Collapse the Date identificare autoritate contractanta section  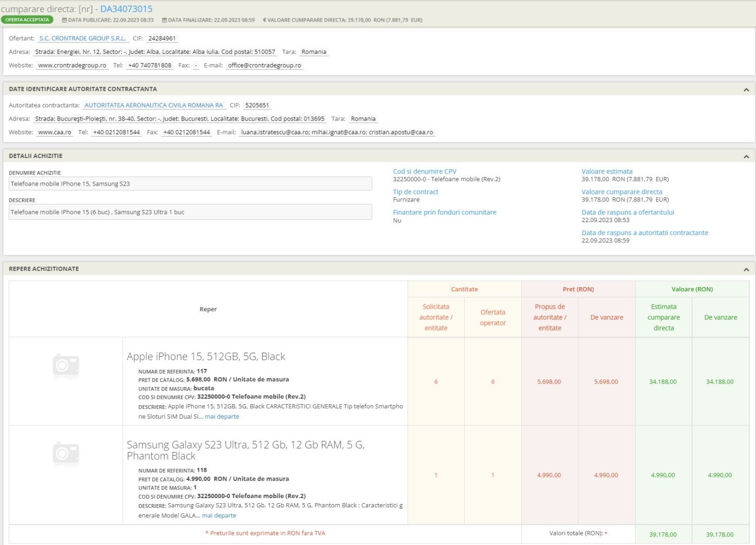[x=746, y=89]
